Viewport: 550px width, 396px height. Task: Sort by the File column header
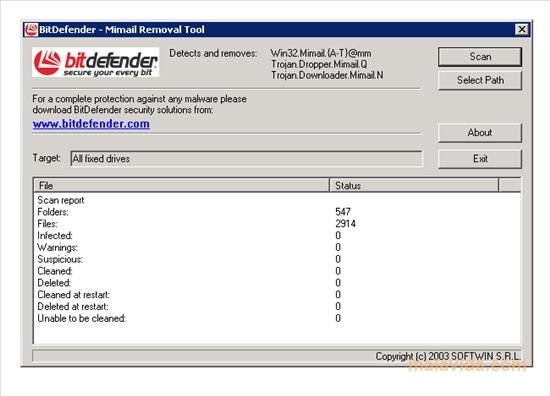click(x=182, y=185)
